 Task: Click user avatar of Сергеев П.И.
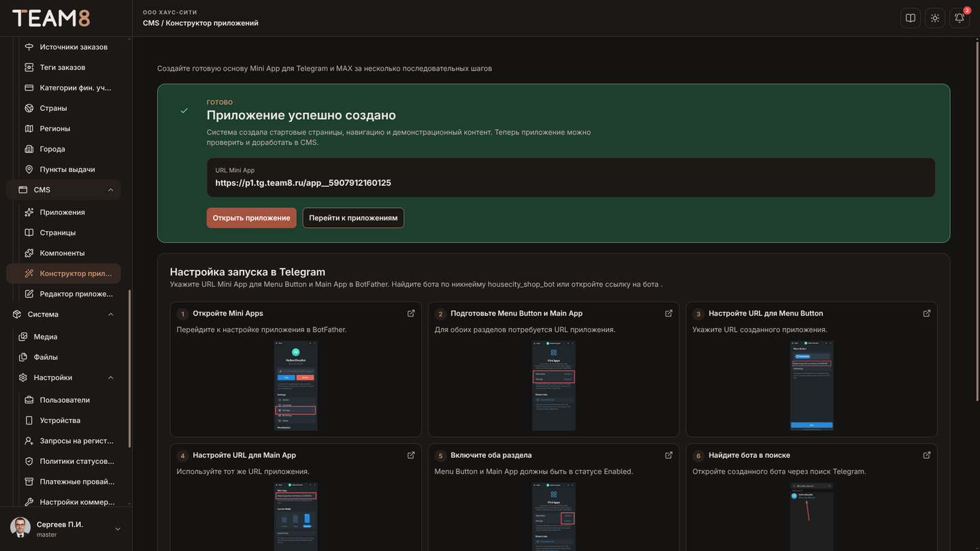point(20,529)
